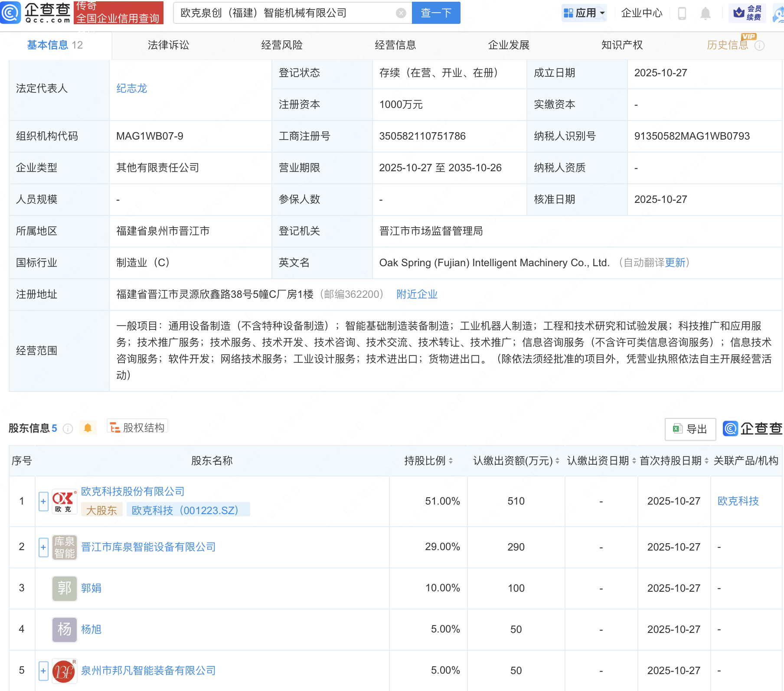
Task: Click inside the company search input field
Action: (x=282, y=13)
